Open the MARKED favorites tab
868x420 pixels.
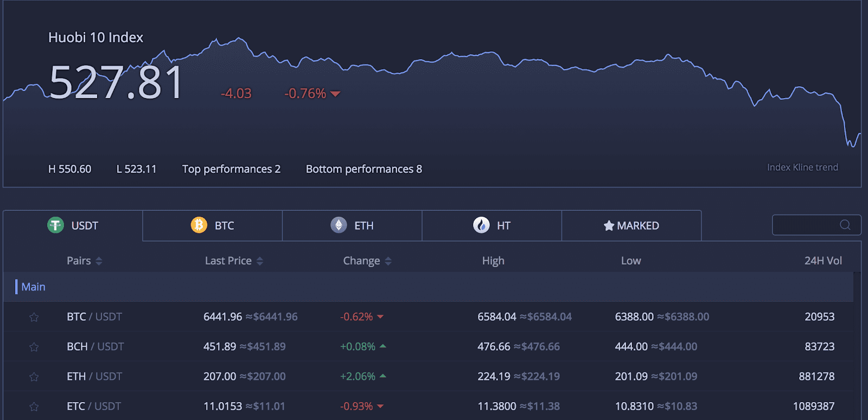(x=631, y=225)
